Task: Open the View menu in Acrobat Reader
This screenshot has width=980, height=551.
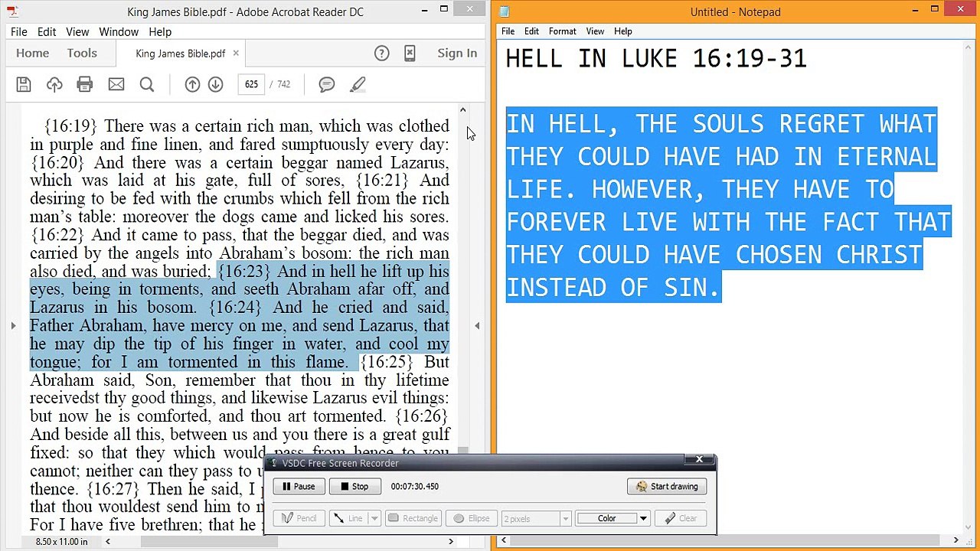Action: click(77, 31)
